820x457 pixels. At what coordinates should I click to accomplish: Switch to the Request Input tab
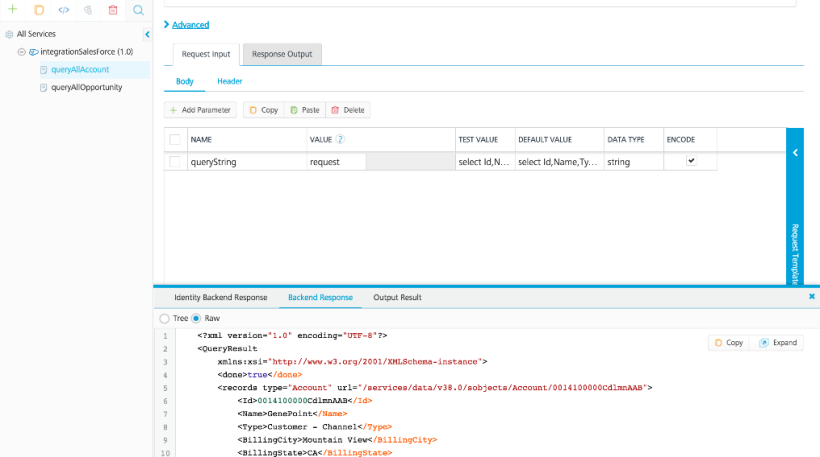tap(206, 54)
